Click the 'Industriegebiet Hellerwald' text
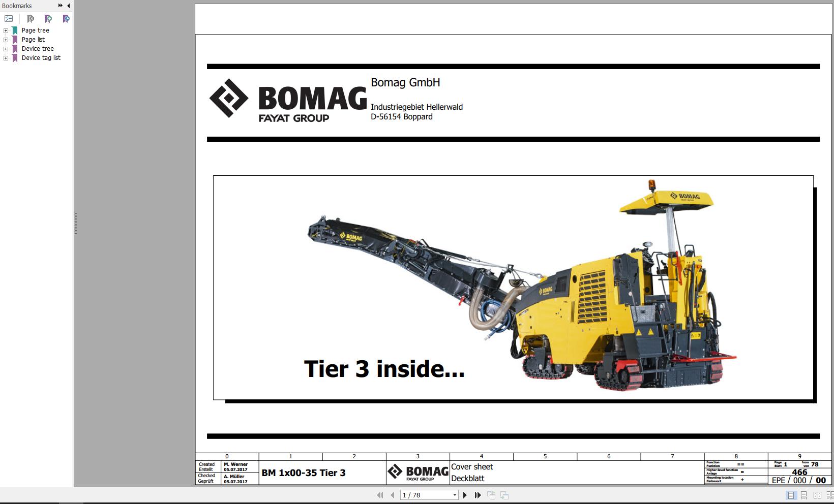Viewport: 834px width, 504px height. [416, 107]
